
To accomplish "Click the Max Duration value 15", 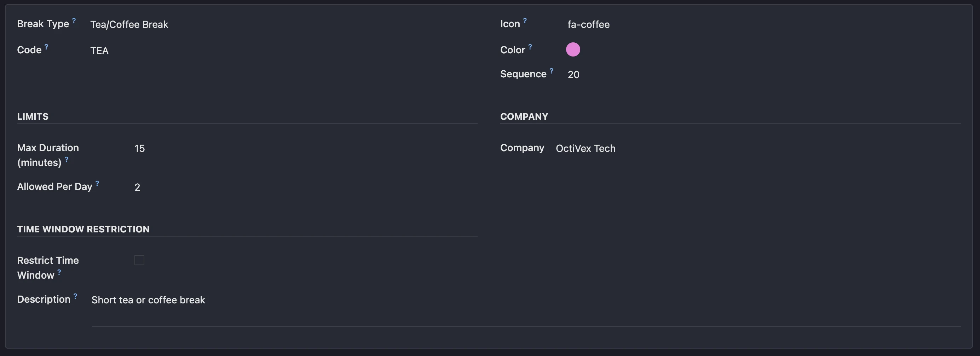I will (x=140, y=149).
